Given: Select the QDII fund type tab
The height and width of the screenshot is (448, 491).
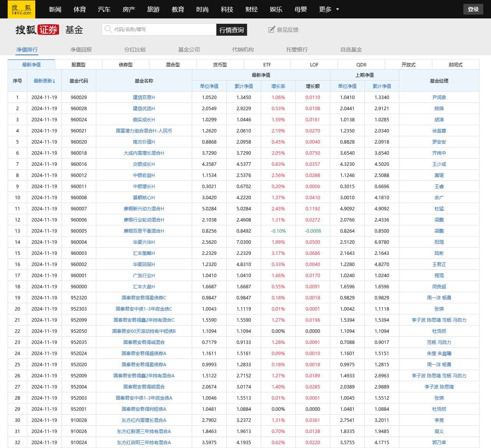Looking at the screenshot, I should 361,64.
